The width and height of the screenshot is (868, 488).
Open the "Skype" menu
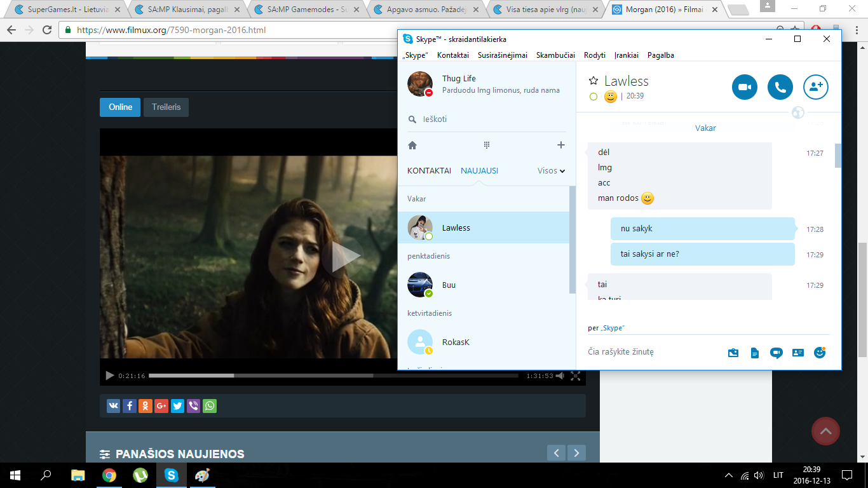click(415, 55)
